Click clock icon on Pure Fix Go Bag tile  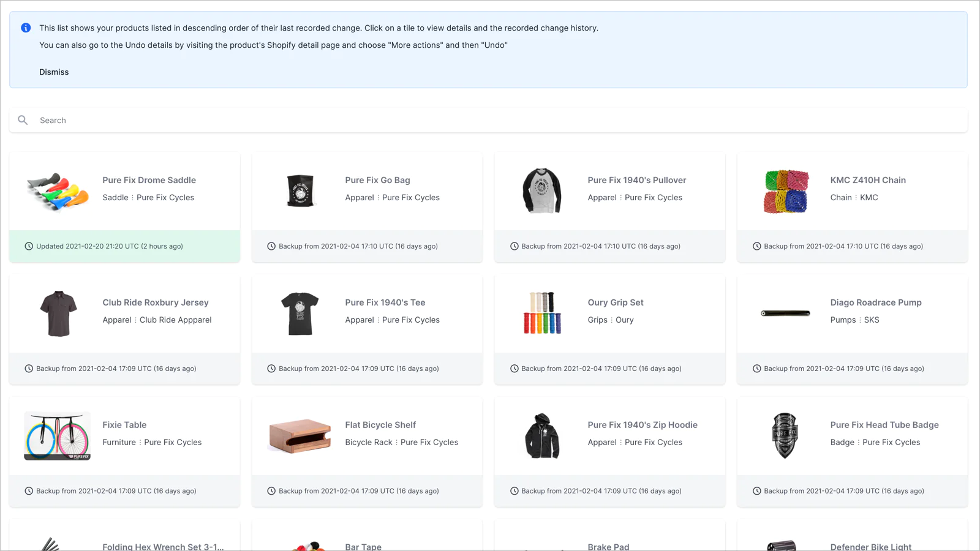(x=271, y=246)
